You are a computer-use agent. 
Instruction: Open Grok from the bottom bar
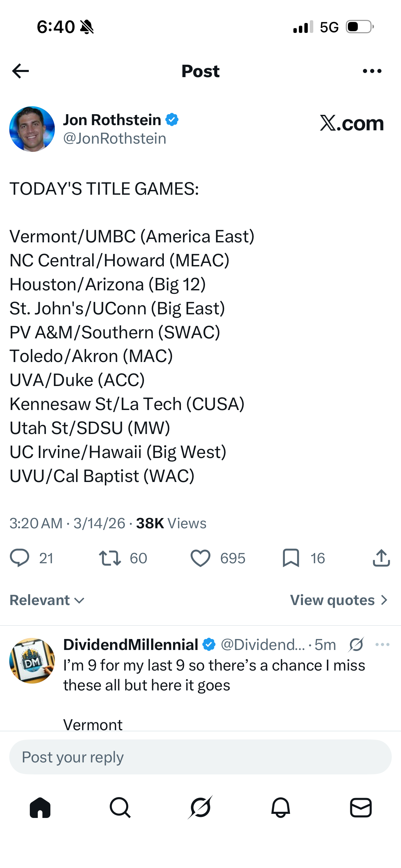click(200, 808)
